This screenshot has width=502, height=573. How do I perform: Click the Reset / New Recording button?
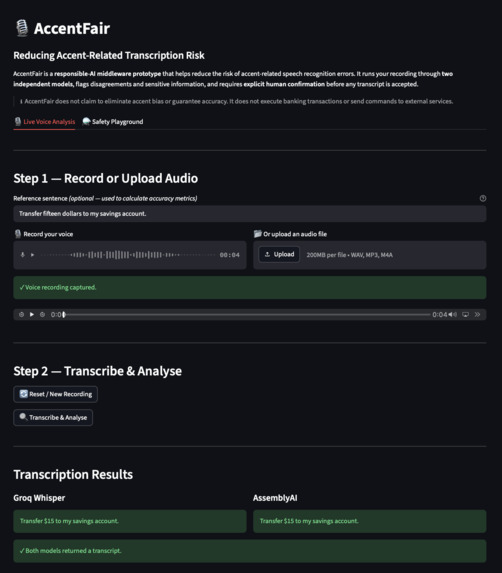pos(56,394)
